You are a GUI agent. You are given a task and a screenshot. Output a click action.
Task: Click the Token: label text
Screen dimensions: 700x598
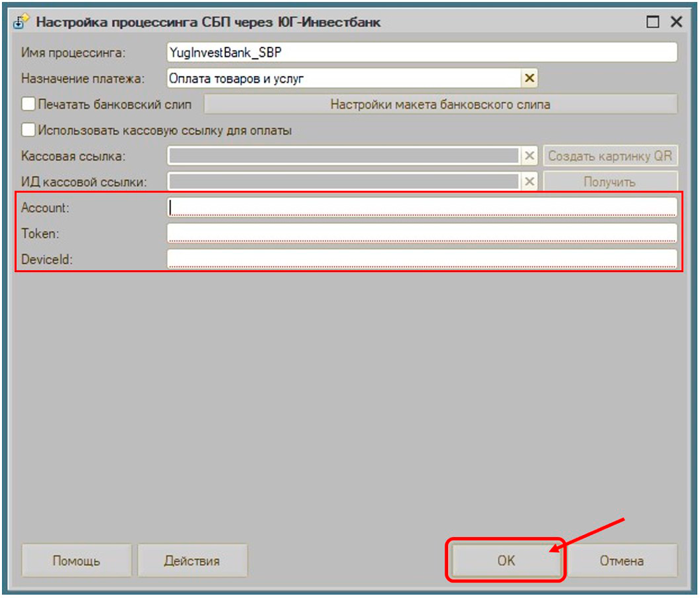[x=40, y=234]
